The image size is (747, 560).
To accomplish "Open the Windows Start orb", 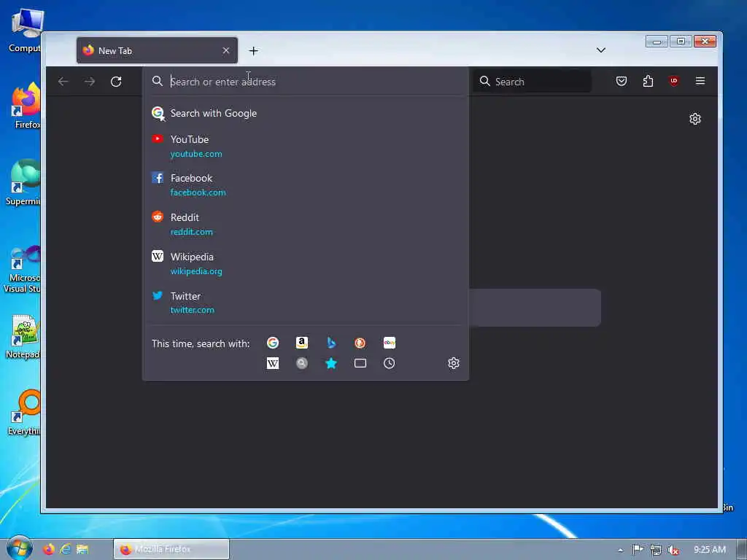I will pyautogui.click(x=19, y=548).
